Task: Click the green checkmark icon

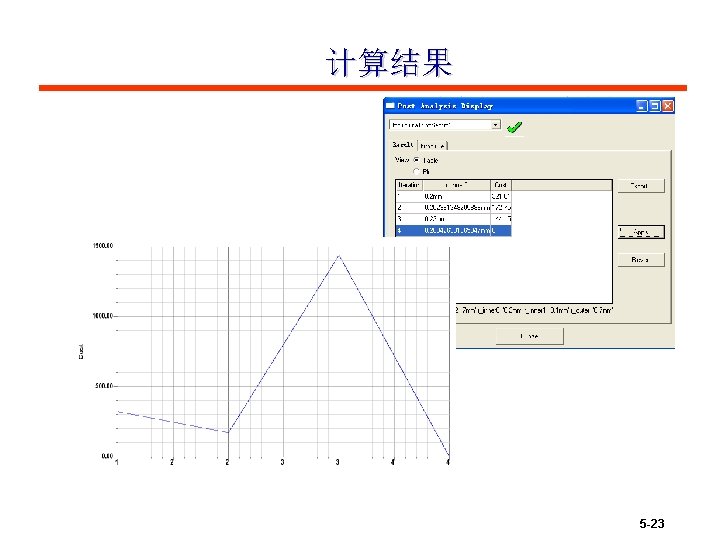Action: (x=514, y=127)
